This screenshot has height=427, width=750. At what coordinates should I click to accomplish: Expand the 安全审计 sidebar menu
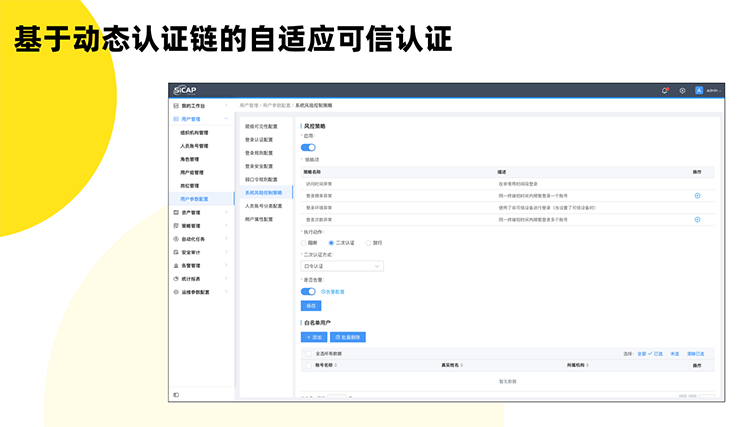pyautogui.click(x=191, y=252)
